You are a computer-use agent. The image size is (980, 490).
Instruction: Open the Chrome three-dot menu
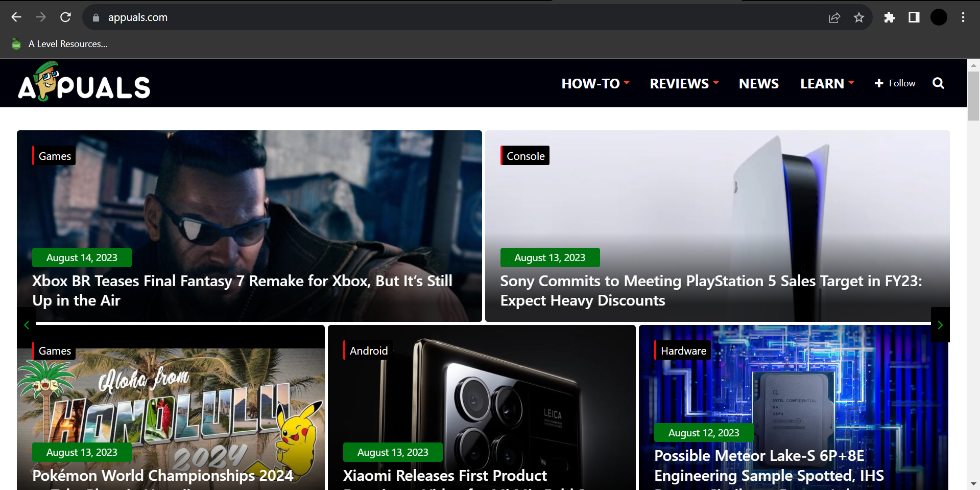pos(963,17)
